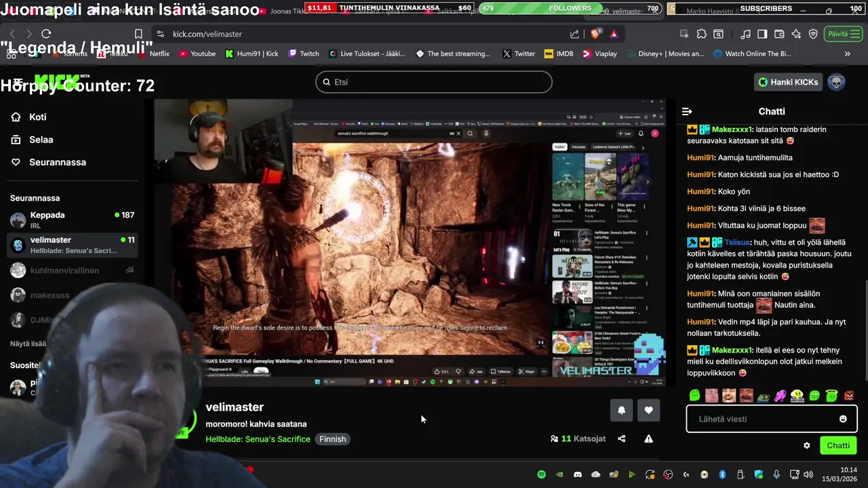This screenshot has width=868, height=488.
Task: Focus the Lähetä viesti message field
Action: (772, 419)
